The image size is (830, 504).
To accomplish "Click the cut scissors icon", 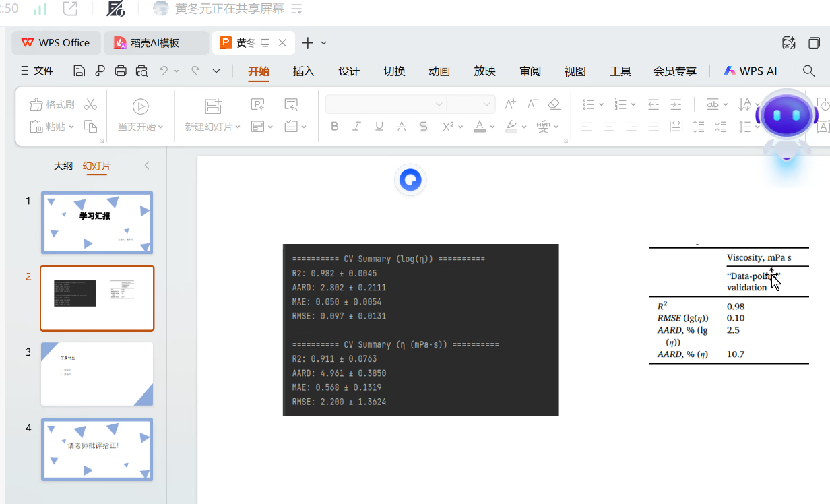I will click(91, 104).
